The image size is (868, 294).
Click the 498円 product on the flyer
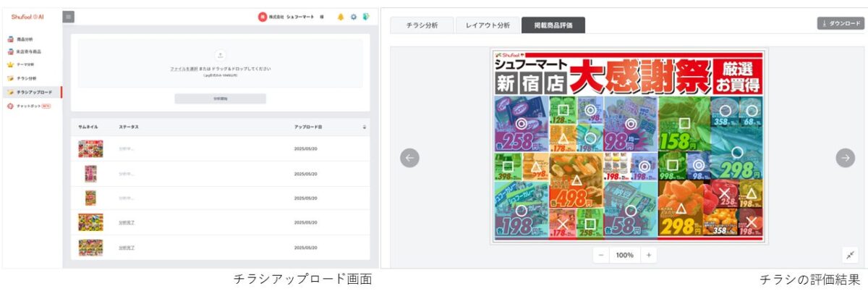pos(576,180)
